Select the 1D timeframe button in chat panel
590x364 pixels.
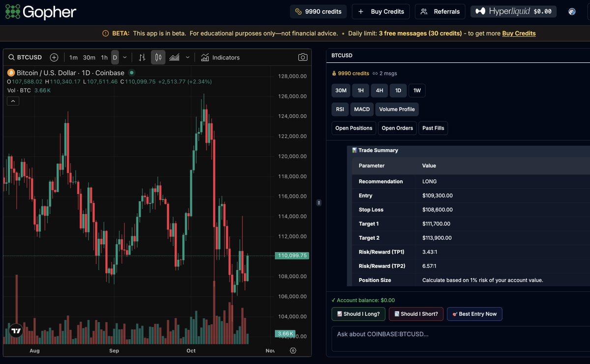click(398, 90)
